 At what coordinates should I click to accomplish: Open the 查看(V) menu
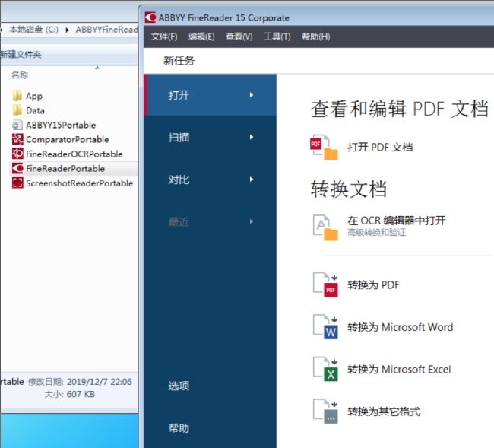tap(239, 37)
